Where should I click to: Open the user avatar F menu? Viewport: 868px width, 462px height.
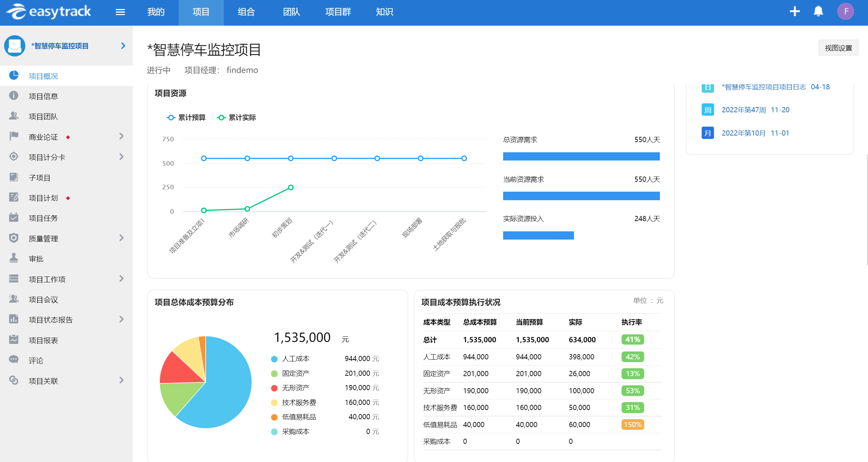845,12
